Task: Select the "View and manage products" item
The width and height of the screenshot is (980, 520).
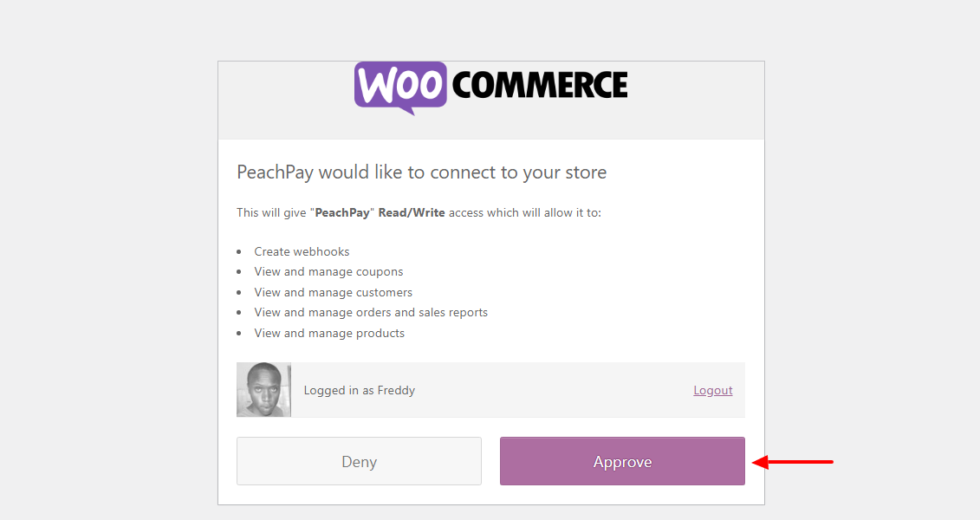Action: click(x=329, y=333)
